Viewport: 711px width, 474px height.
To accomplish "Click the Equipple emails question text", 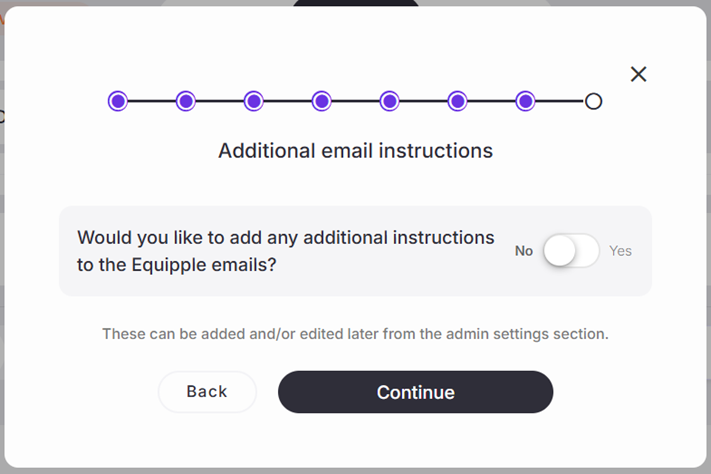I will 285,251.
